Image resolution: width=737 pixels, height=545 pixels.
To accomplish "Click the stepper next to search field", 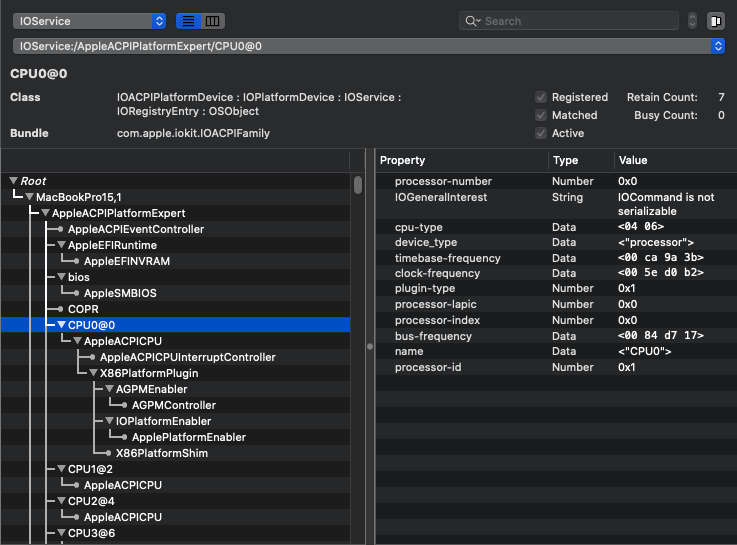I will tap(692, 21).
